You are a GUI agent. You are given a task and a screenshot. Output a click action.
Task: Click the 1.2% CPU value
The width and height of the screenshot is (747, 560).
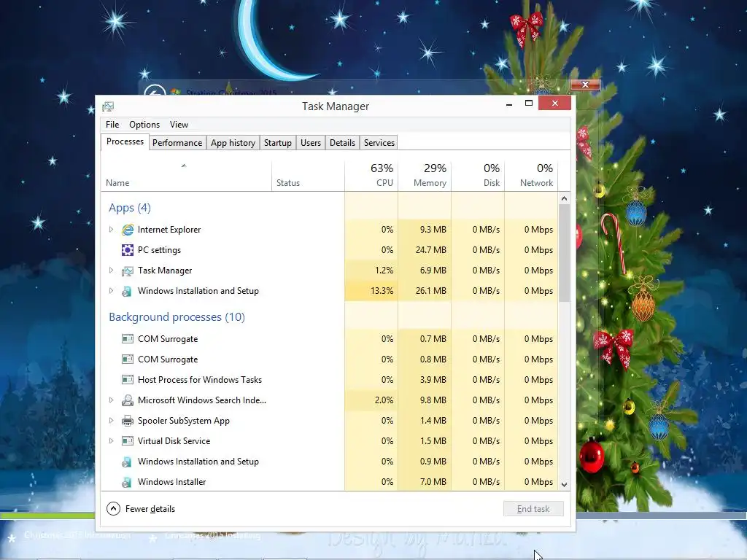pos(384,271)
